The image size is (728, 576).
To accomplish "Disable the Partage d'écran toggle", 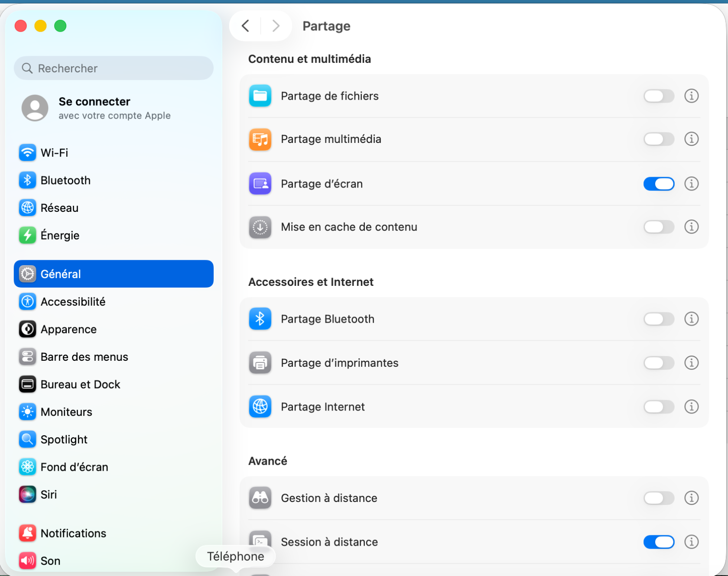I will pyautogui.click(x=659, y=184).
